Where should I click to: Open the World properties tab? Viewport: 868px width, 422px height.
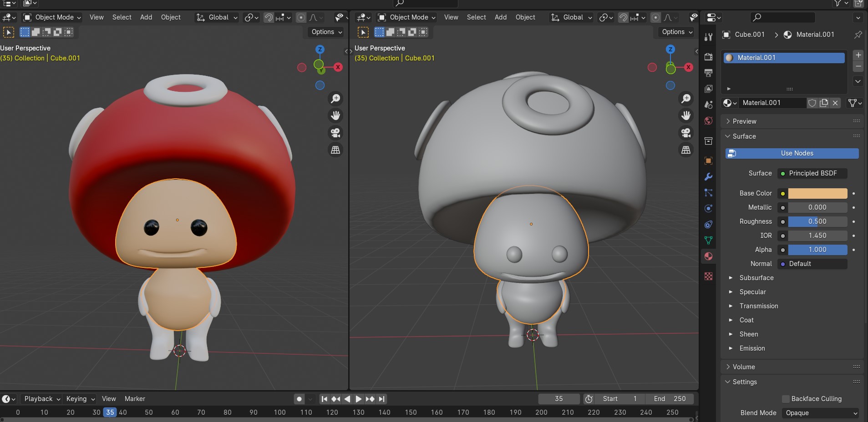click(x=708, y=121)
